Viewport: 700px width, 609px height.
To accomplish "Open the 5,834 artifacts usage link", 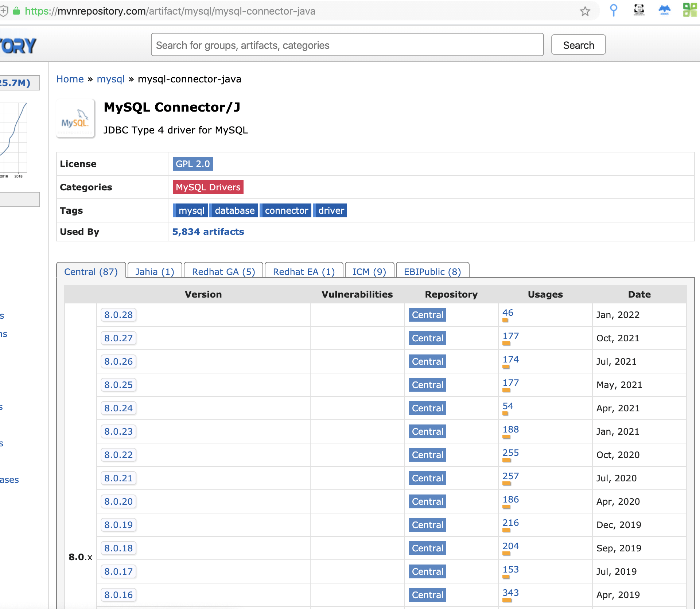I will pyautogui.click(x=208, y=232).
